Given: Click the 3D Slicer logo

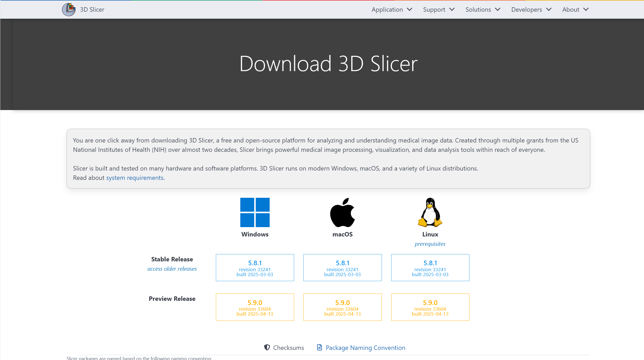Looking at the screenshot, I should tap(69, 9).
